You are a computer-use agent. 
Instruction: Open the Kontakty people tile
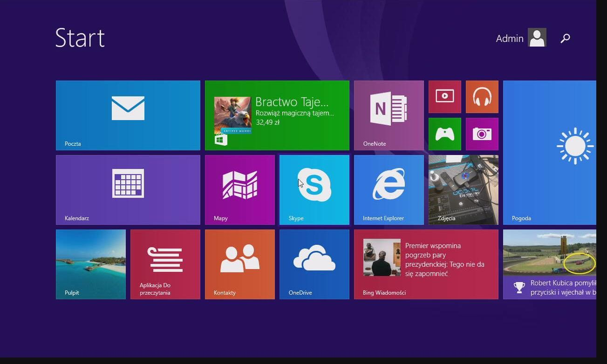pos(239,264)
